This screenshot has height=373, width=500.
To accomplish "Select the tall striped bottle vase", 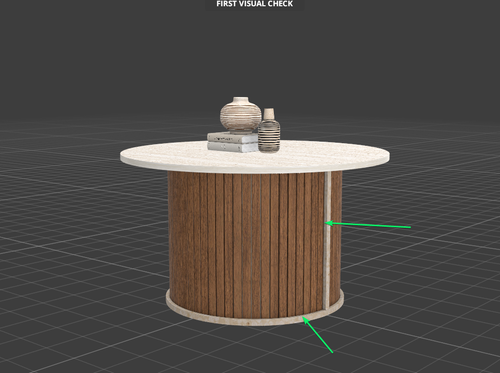I will 269,130.
